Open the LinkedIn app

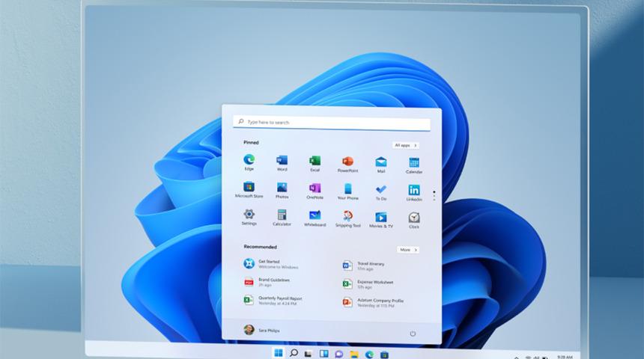[x=414, y=193]
